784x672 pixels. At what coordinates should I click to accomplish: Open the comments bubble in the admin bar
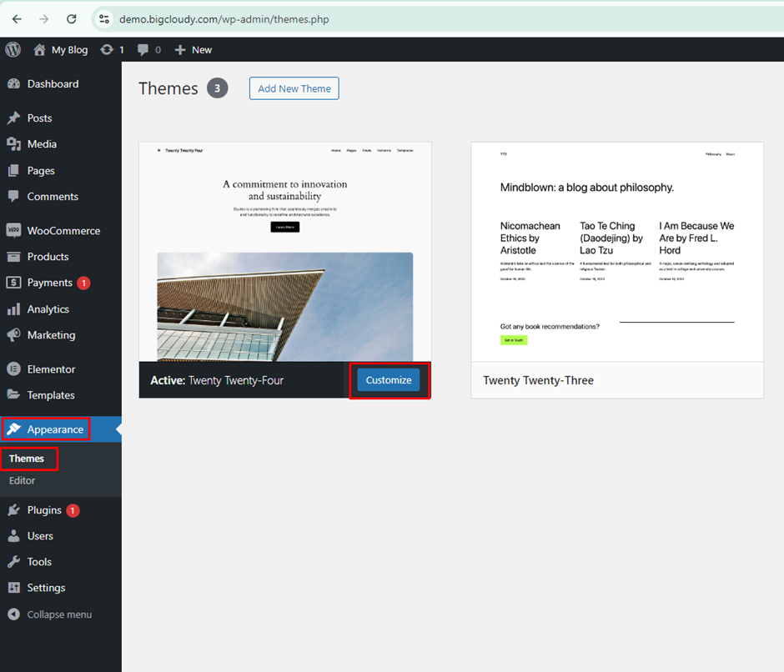coord(143,49)
